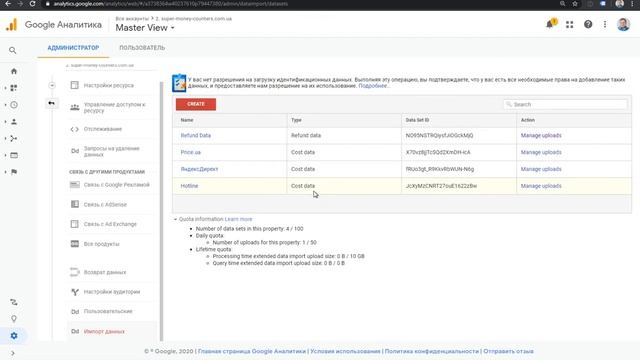Open the Яндекс.Директ data set
The height and width of the screenshot is (360, 640).
(199, 169)
